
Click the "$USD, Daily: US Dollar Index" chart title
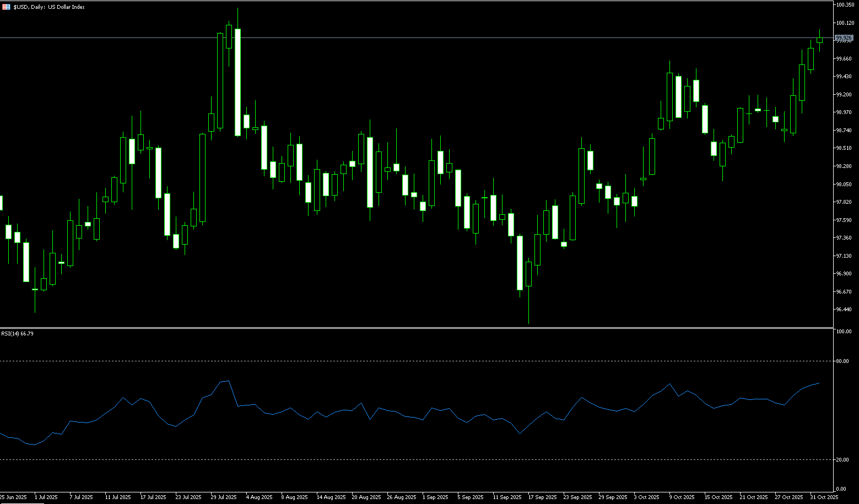click(x=49, y=7)
